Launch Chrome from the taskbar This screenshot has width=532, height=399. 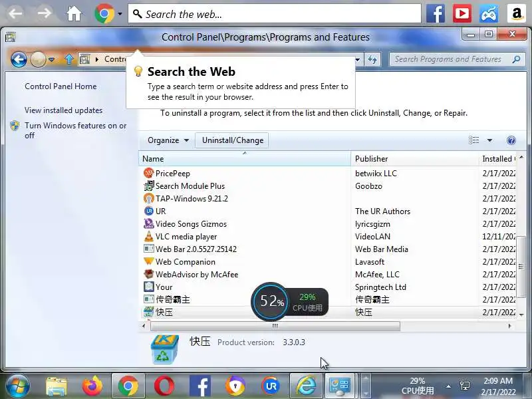tap(128, 386)
